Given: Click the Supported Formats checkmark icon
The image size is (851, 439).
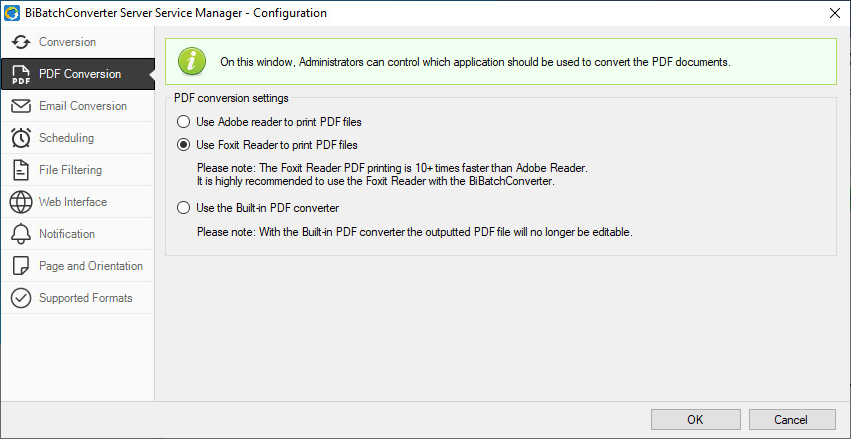Looking at the screenshot, I should click(21, 298).
